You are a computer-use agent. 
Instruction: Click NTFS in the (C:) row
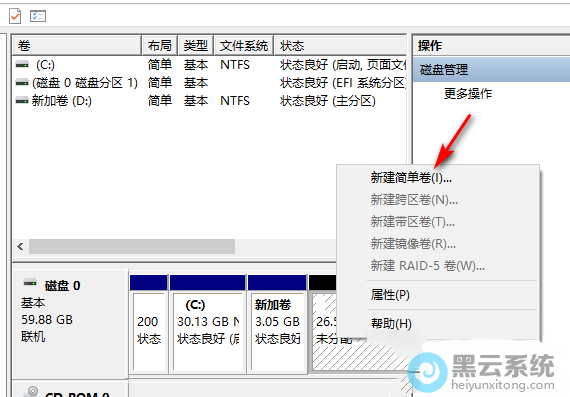click(x=235, y=65)
